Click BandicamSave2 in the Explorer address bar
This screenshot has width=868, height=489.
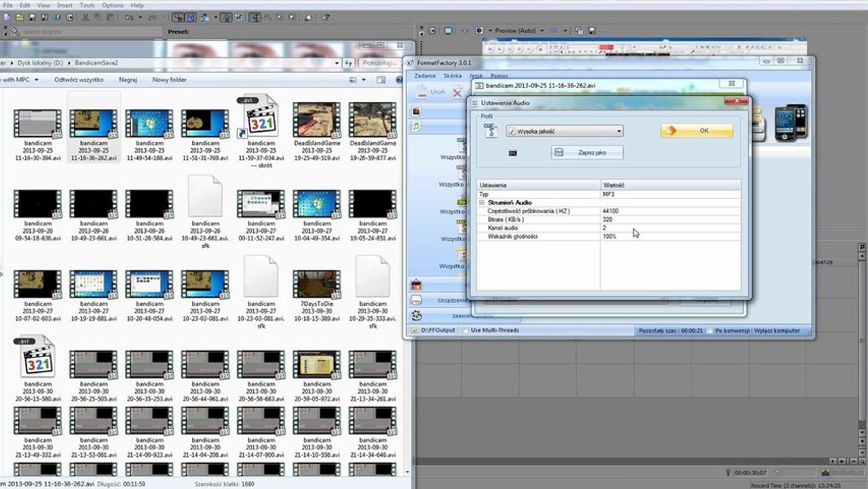pyautogui.click(x=96, y=62)
